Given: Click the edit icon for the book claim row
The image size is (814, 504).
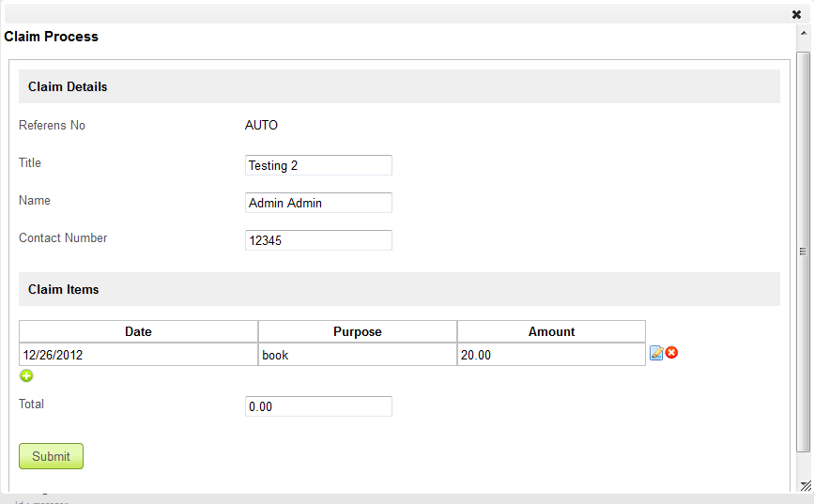Looking at the screenshot, I should pos(656,353).
